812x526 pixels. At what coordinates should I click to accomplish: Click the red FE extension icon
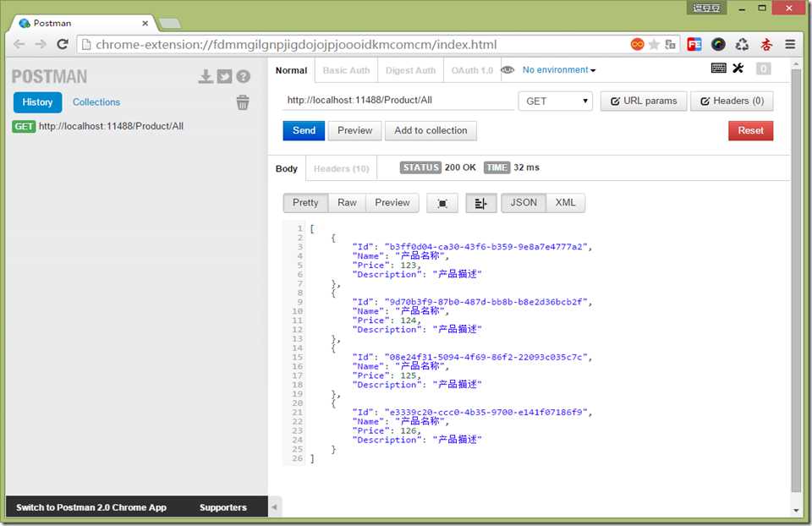[x=694, y=45]
